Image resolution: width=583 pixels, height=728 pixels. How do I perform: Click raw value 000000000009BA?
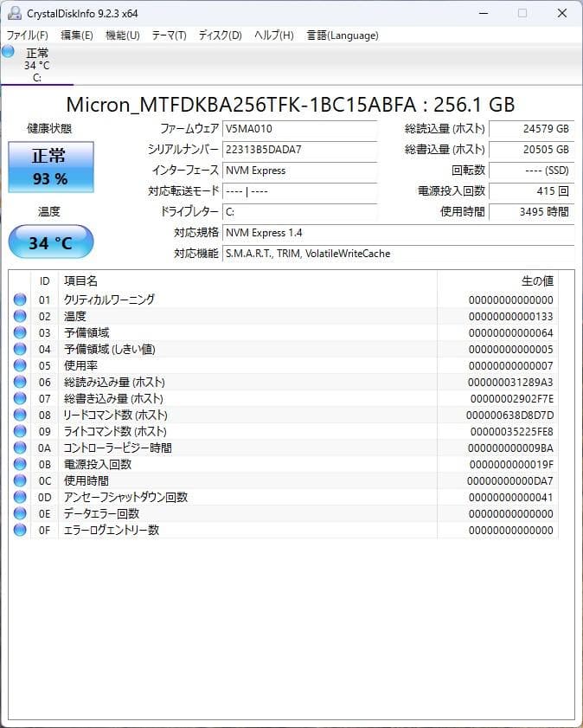tap(510, 448)
